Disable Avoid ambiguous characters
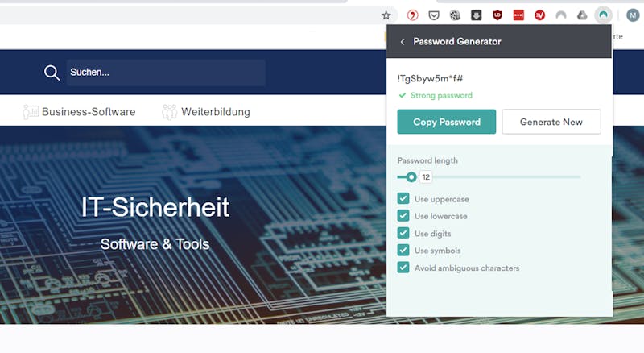The height and width of the screenshot is (353, 644). [403, 268]
